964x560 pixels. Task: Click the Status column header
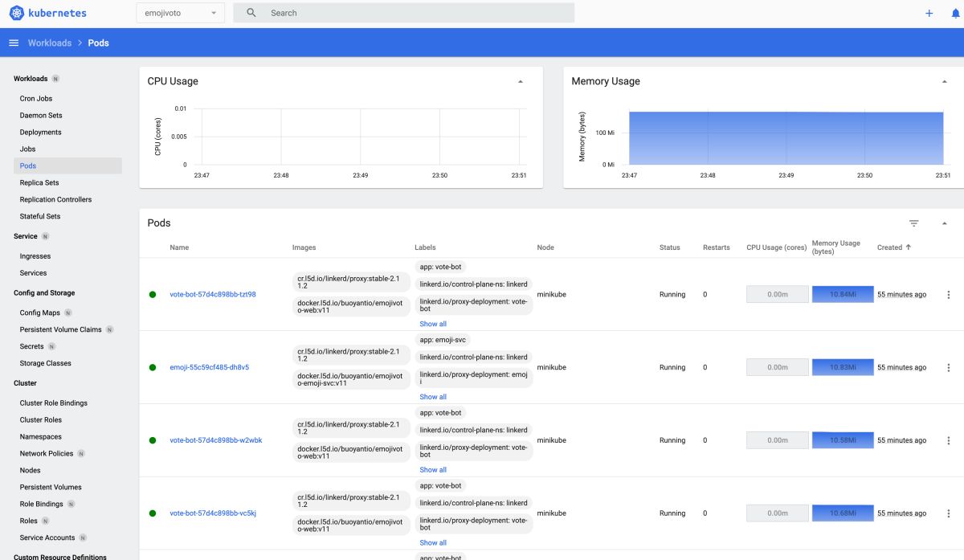point(670,247)
